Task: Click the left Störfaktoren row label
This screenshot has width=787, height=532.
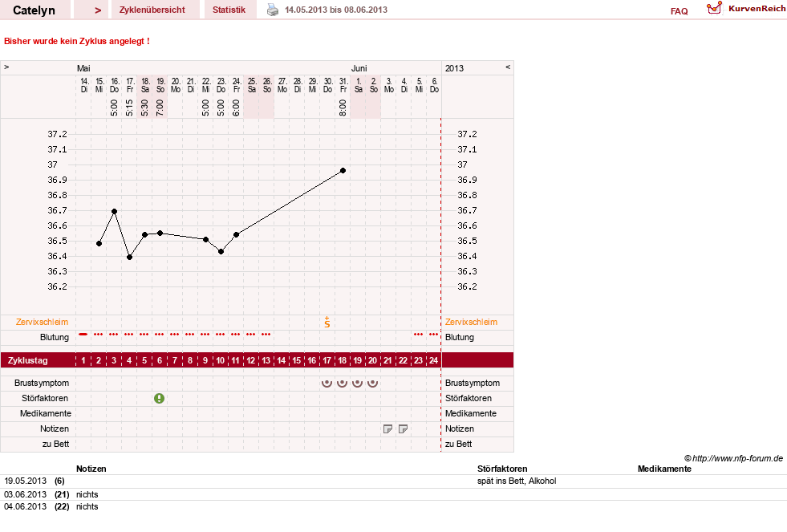Action: pos(45,399)
